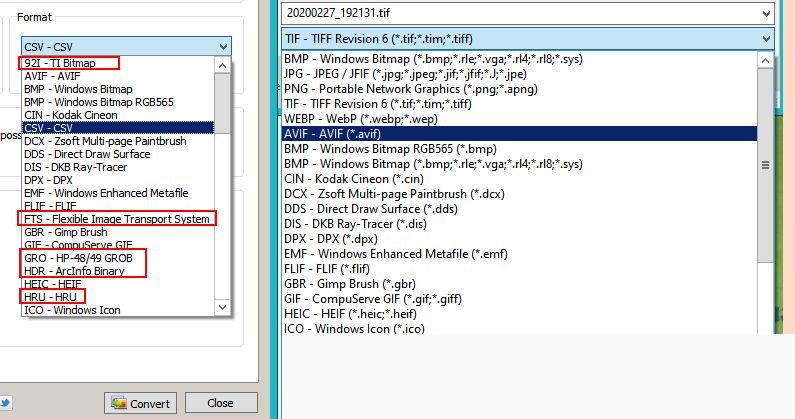Select highlighted AVIF - AVIF (*.avif) entry
Image resolution: width=795 pixels, height=419 pixels.
519,134
